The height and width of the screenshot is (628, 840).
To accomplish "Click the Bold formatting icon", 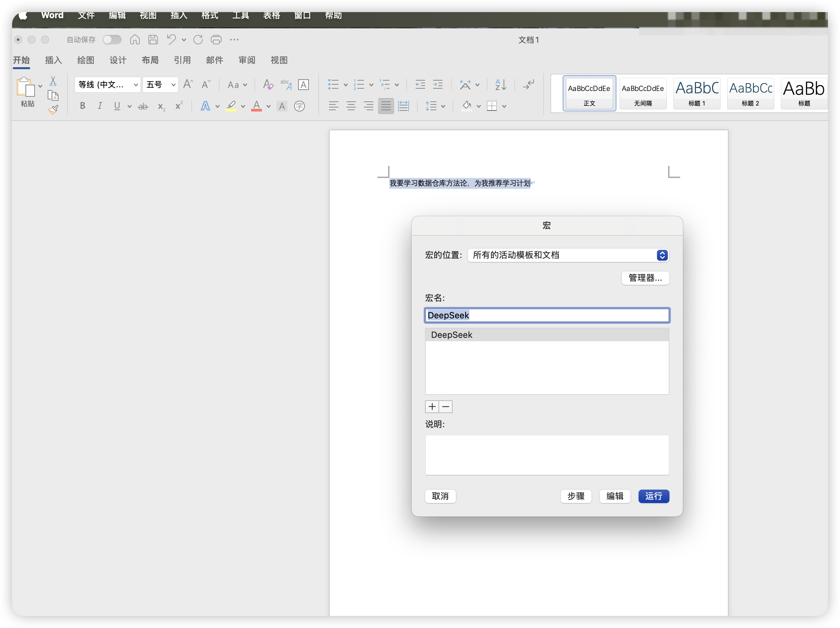I will [82, 106].
